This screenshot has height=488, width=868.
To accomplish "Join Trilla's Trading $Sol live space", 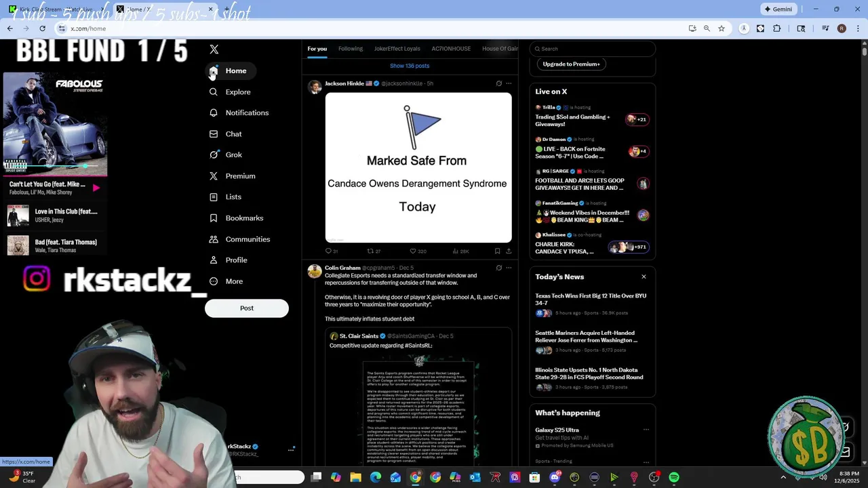I will point(592,117).
